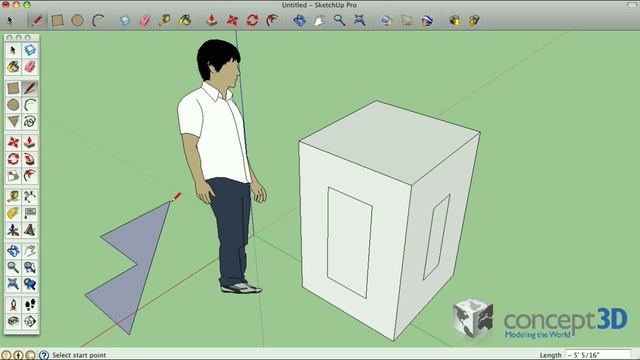Activate the Arc tool in top toolbar
The image size is (640, 360).
pyautogui.click(x=98, y=20)
